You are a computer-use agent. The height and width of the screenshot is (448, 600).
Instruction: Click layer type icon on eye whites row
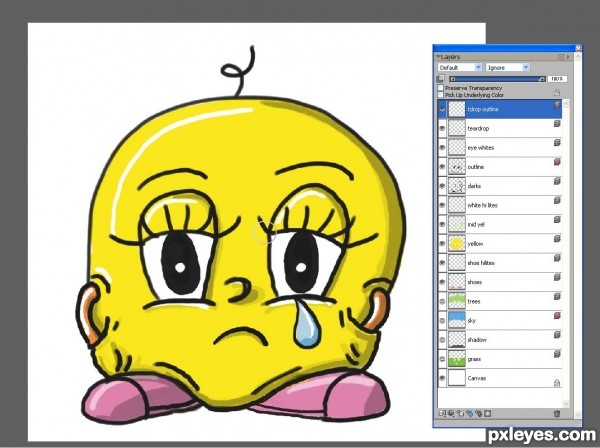click(x=557, y=143)
